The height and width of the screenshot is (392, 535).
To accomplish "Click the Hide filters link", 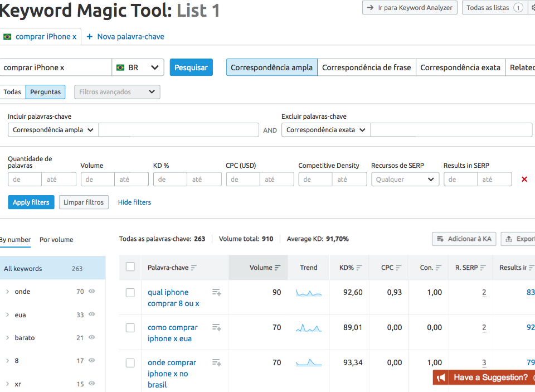I will point(134,202).
